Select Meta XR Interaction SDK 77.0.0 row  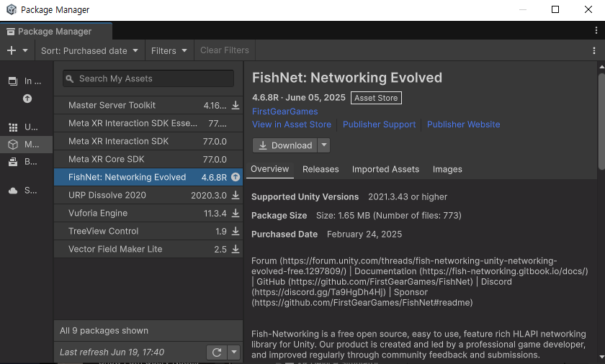tap(148, 142)
